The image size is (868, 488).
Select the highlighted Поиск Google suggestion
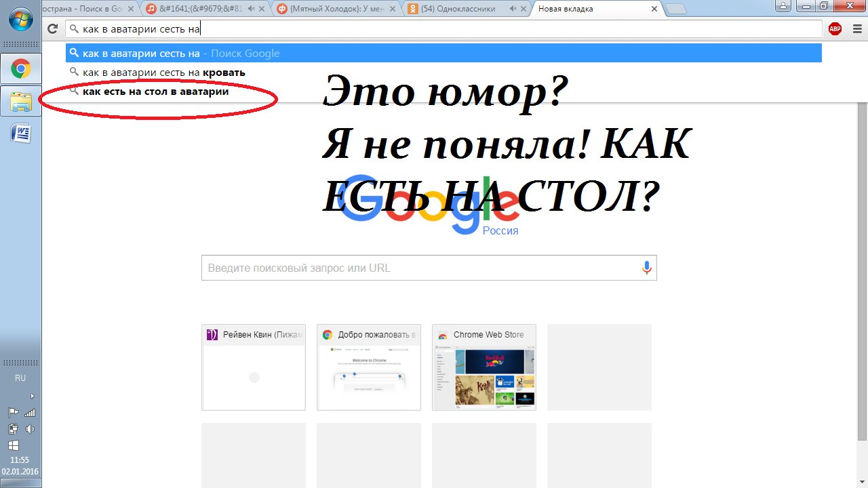click(x=443, y=54)
